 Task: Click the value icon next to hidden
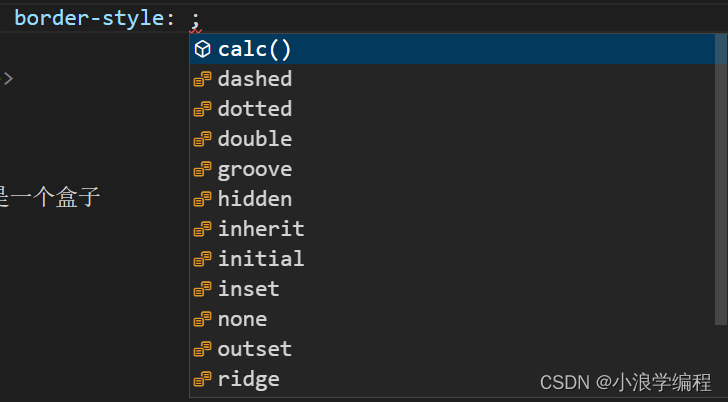[x=202, y=199]
